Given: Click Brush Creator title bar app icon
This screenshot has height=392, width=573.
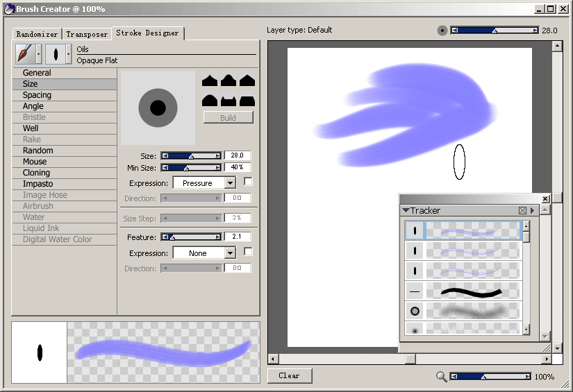Looking at the screenshot, I should click(9, 9).
